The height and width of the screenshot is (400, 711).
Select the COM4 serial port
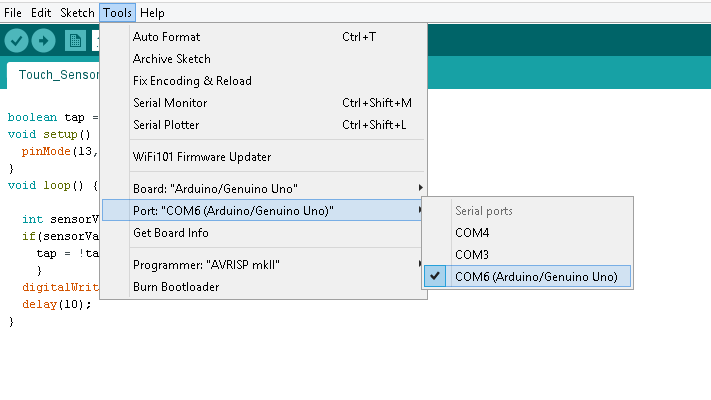tap(527, 233)
